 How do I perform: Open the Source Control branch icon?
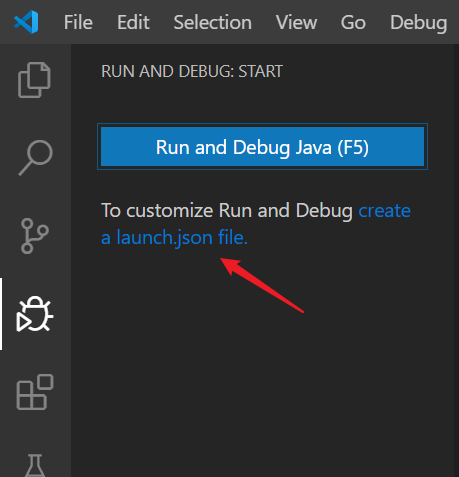point(35,236)
